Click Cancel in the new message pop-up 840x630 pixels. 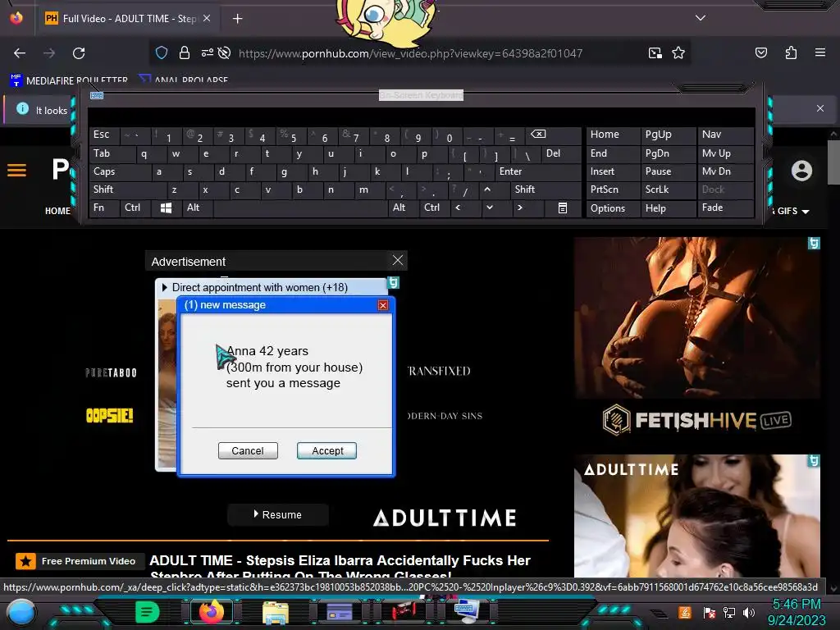click(248, 450)
